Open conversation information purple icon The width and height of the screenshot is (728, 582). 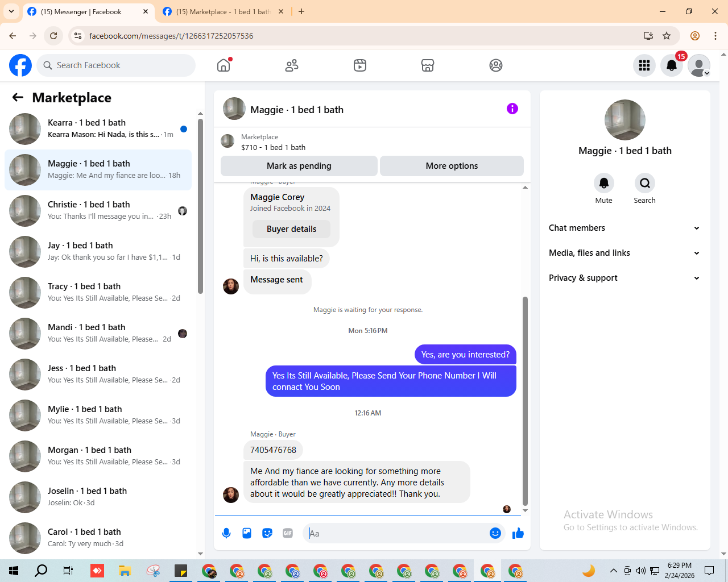(512, 109)
